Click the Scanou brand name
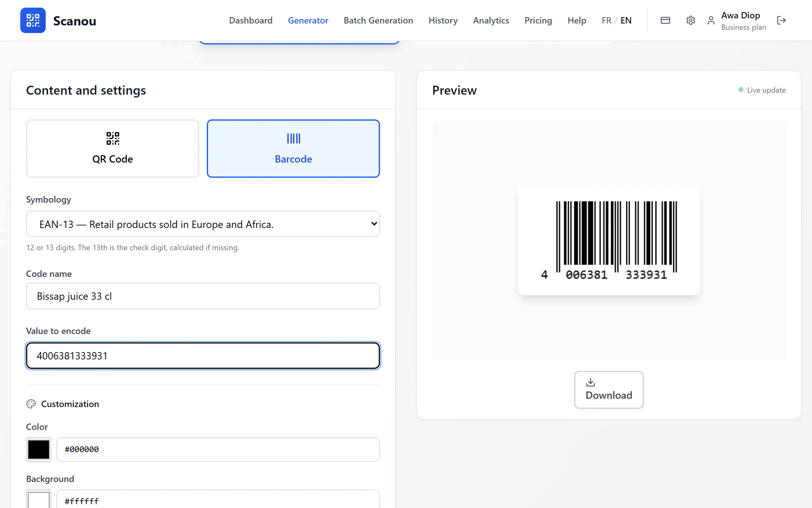Viewport: 812px width, 508px height. 75,21
